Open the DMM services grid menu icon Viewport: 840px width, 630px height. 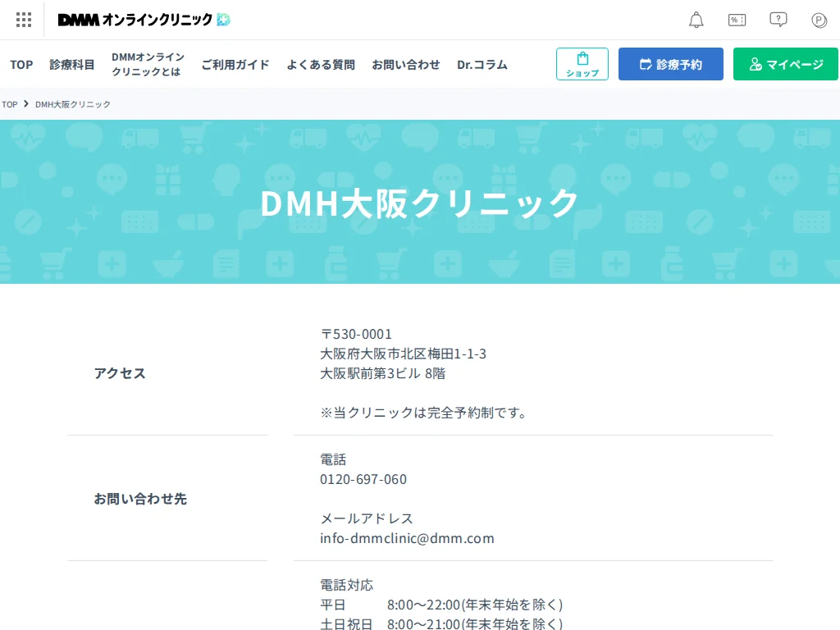pyautogui.click(x=24, y=20)
